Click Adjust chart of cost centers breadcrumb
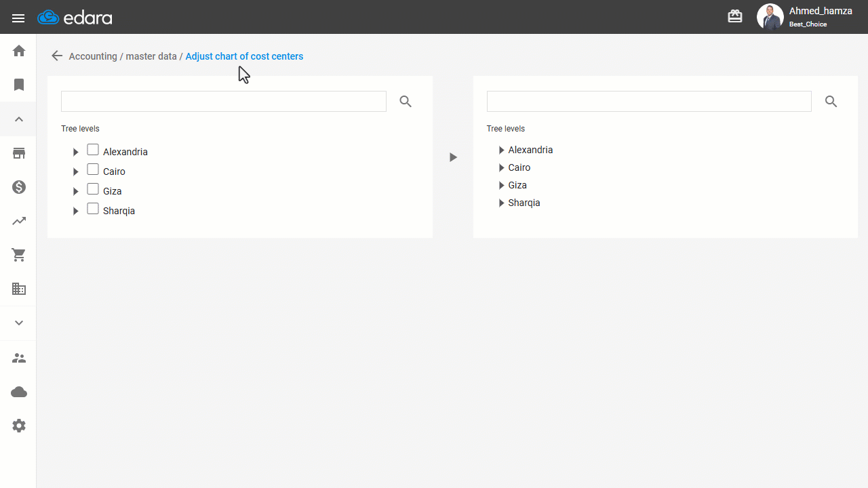868x488 pixels. point(244,56)
